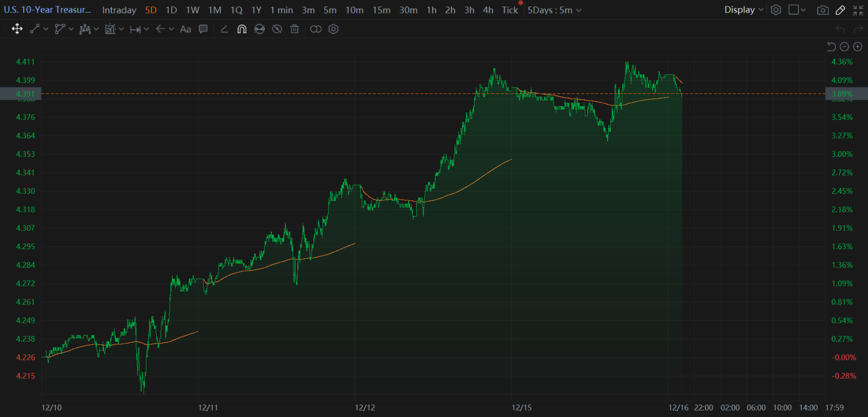
Task: Switch to 1Y timeframe
Action: tap(257, 10)
